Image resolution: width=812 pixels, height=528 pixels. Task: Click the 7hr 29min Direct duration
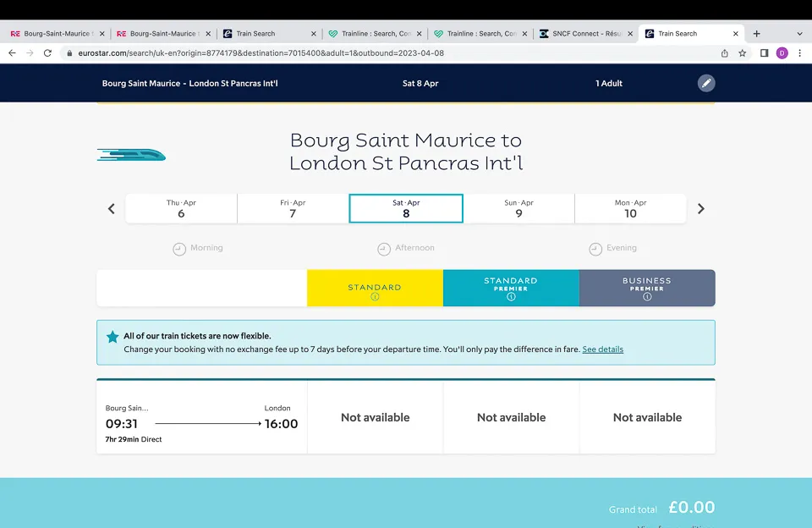click(x=134, y=439)
